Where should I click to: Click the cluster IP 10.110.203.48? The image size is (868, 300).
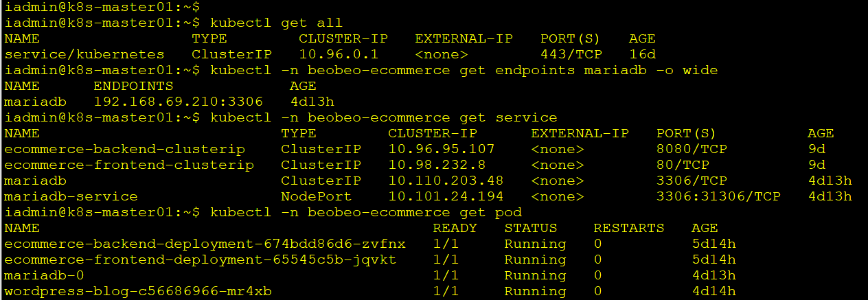(446, 181)
